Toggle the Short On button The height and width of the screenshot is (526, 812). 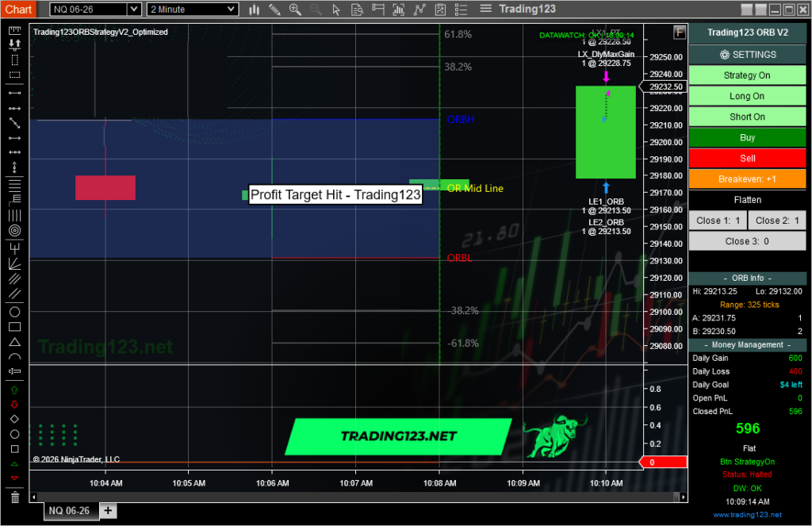click(747, 117)
